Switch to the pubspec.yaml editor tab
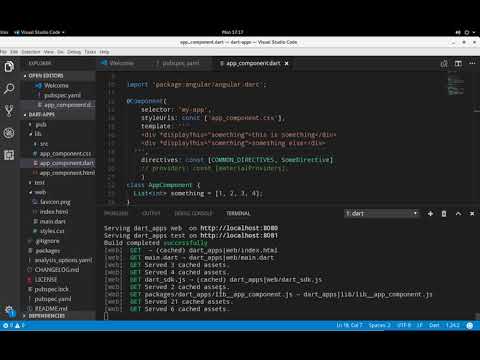 180,63
